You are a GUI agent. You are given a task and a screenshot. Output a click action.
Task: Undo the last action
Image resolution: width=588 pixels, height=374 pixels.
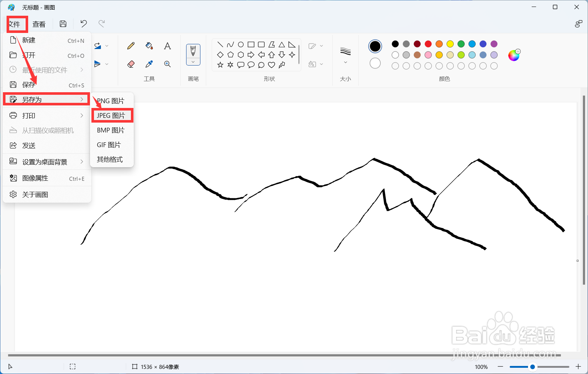coord(84,24)
